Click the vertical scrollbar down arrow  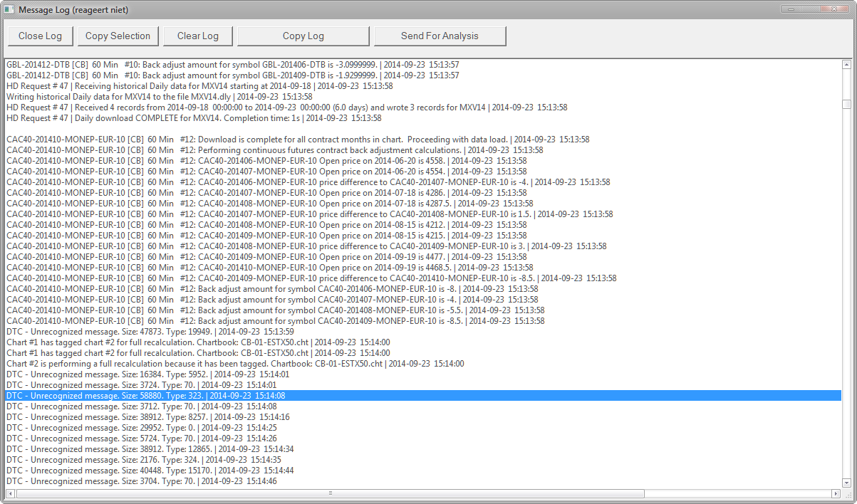tap(846, 483)
